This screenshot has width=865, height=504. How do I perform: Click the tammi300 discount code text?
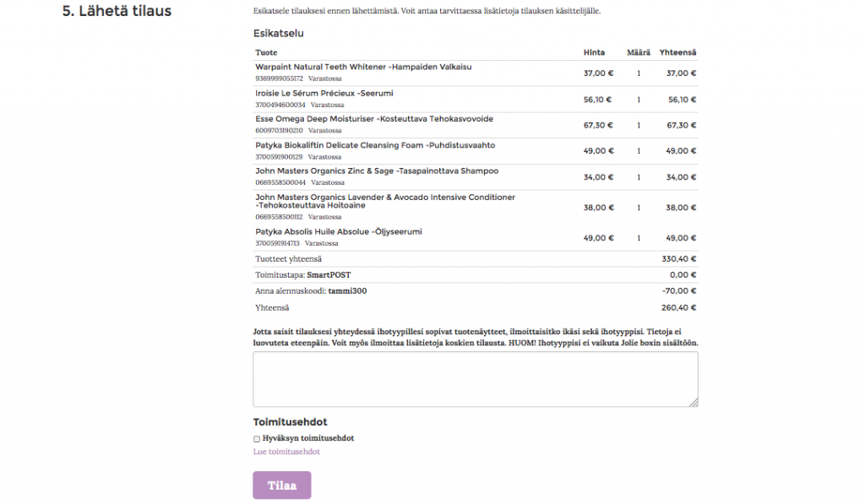[347, 291]
